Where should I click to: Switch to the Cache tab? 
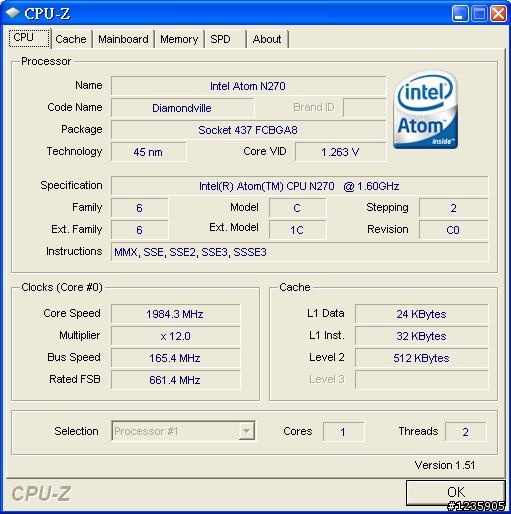[x=71, y=39]
